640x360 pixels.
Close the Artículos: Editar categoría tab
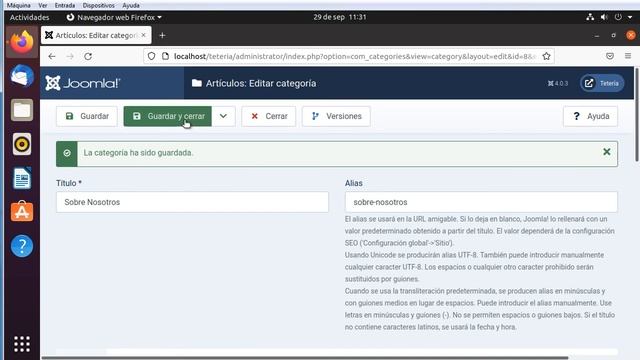pos(143,35)
